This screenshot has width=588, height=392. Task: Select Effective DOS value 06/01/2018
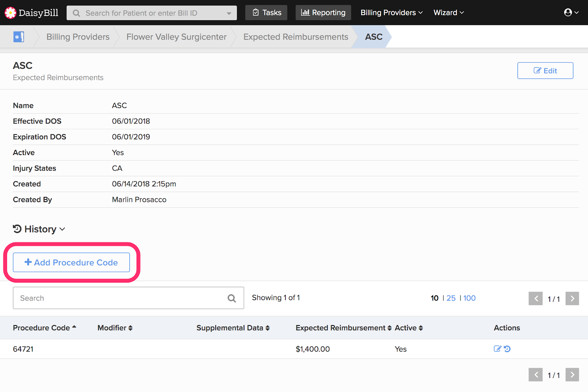(131, 121)
